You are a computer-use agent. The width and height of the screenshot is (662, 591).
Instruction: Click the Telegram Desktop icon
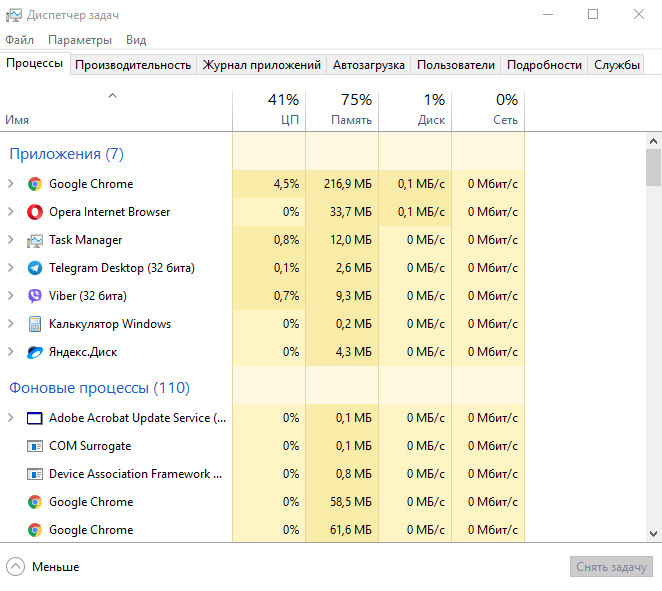click(35, 268)
